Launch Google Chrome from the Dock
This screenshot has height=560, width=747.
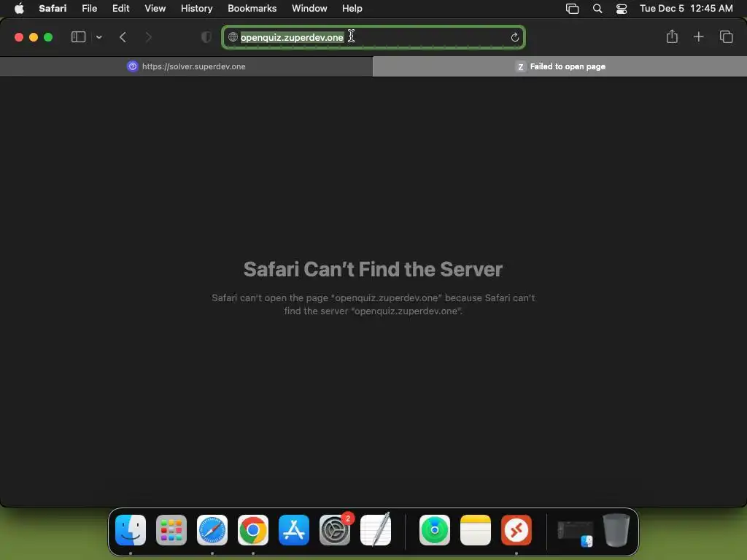(x=253, y=530)
